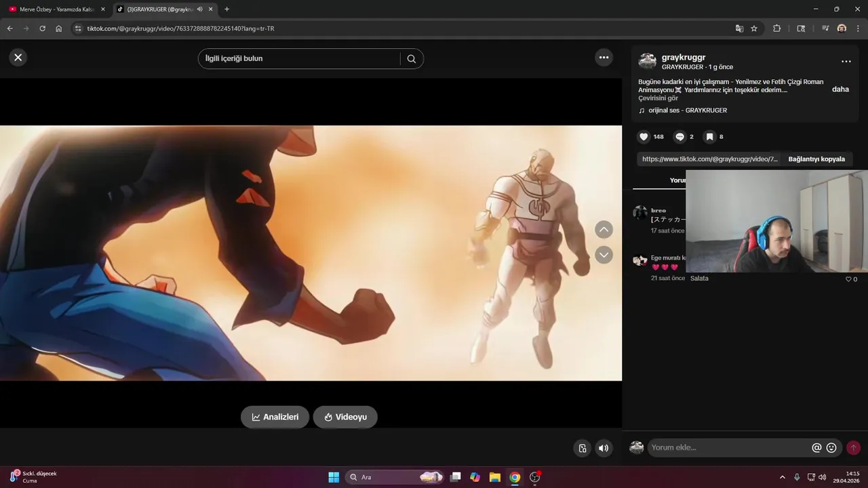Click the taskbar Ara search box

click(395, 477)
